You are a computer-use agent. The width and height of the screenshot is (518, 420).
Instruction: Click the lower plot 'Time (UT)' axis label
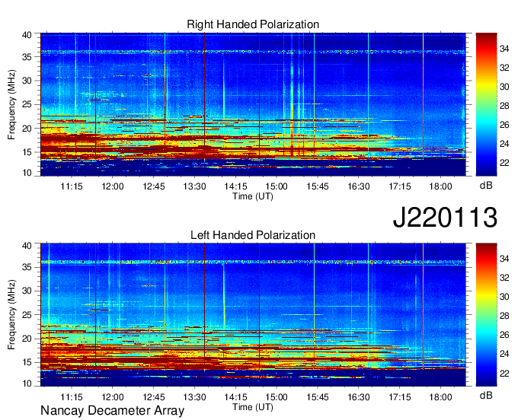pyautogui.click(x=253, y=407)
